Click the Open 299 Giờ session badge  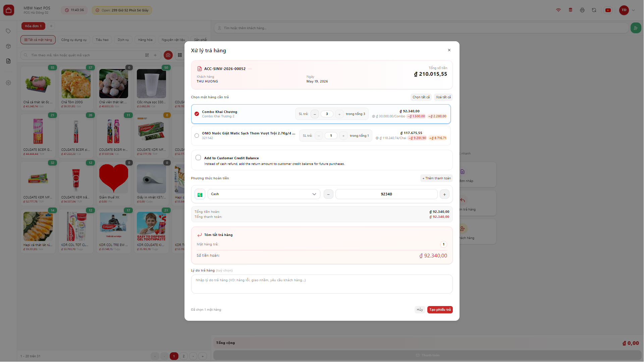coord(122,10)
